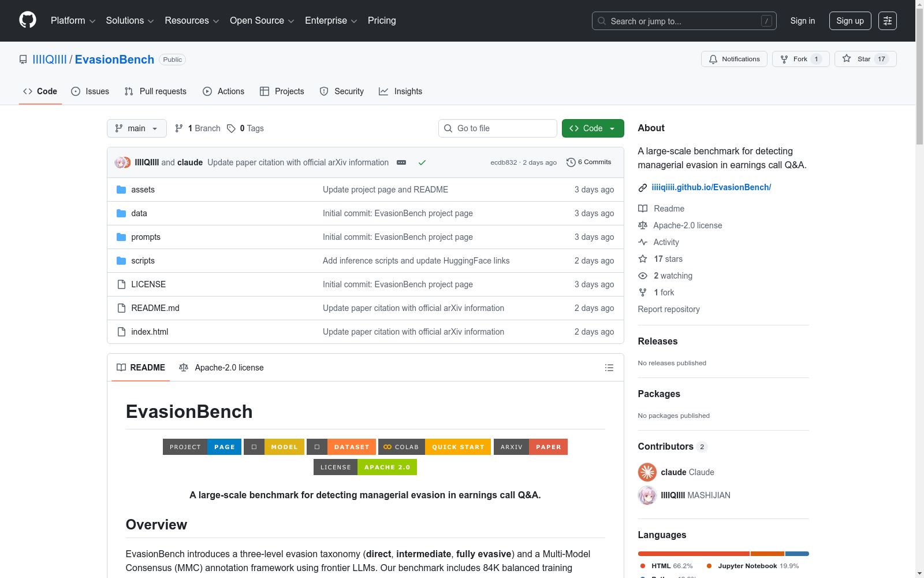Show the README outline list icon
This screenshot has width=924, height=578.
click(x=609, y=368)
